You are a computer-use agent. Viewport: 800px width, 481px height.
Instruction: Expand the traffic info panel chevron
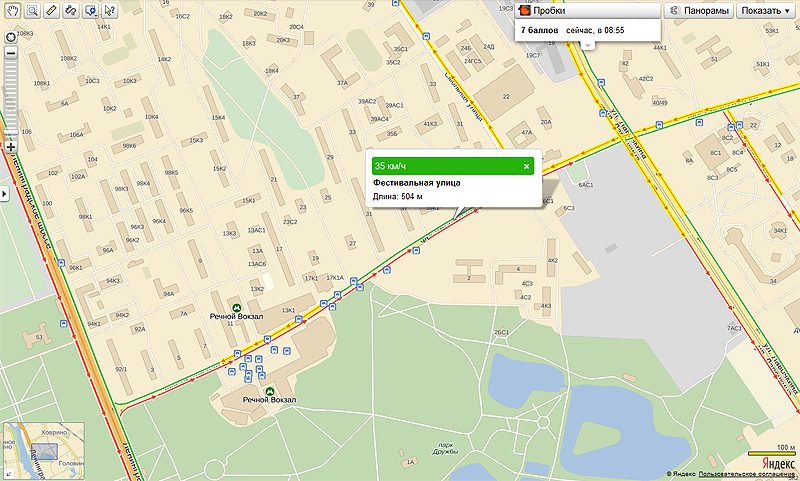point(588,45)
